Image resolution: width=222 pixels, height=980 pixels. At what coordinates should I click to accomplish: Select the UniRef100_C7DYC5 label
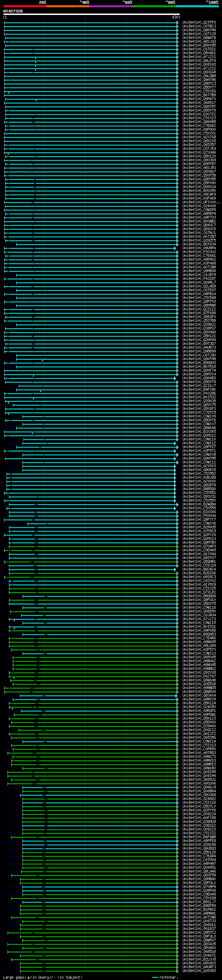199,412
